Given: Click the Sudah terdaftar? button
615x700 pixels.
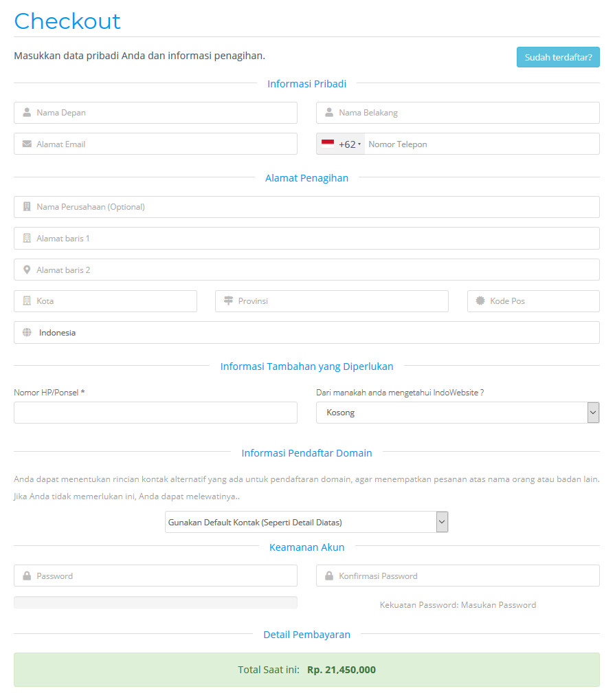Looking at the screenshot, I should [558, 57].
